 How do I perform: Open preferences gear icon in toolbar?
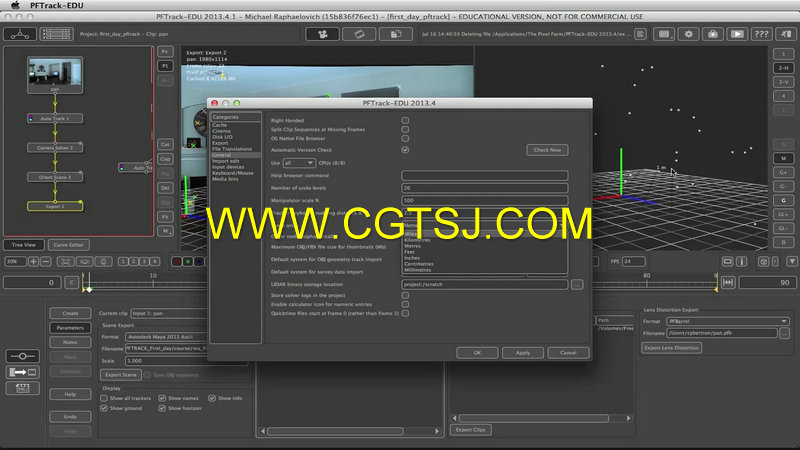pyautogui.click(x=688, y=34)
